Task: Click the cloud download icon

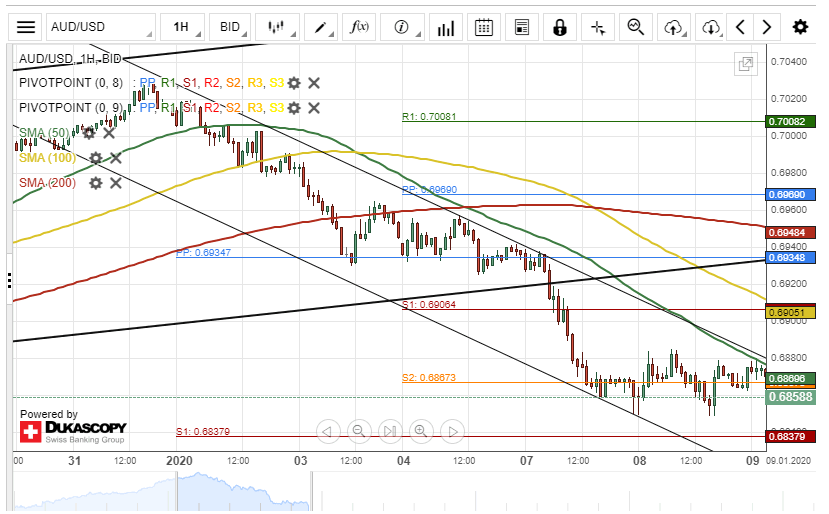Action: pos(711,27)
